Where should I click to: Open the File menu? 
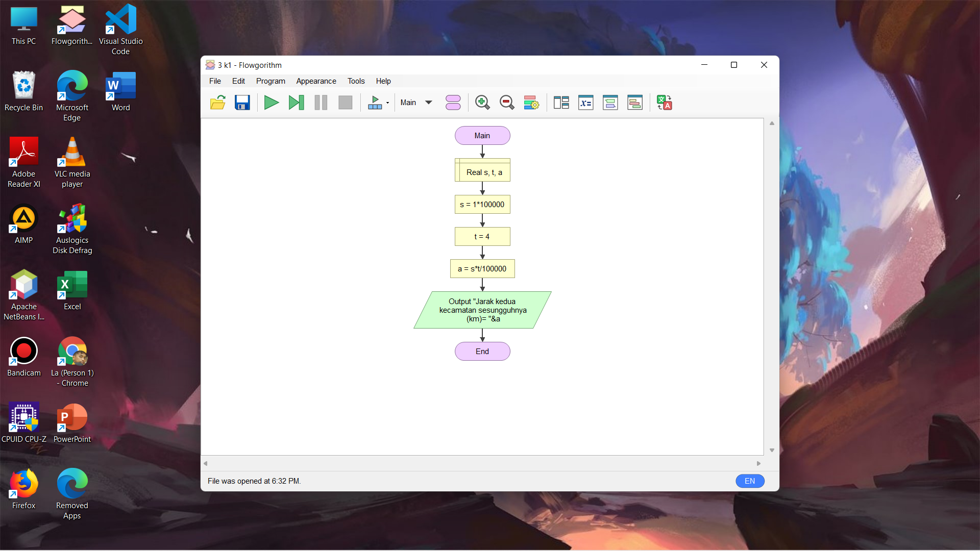(215, 81)
